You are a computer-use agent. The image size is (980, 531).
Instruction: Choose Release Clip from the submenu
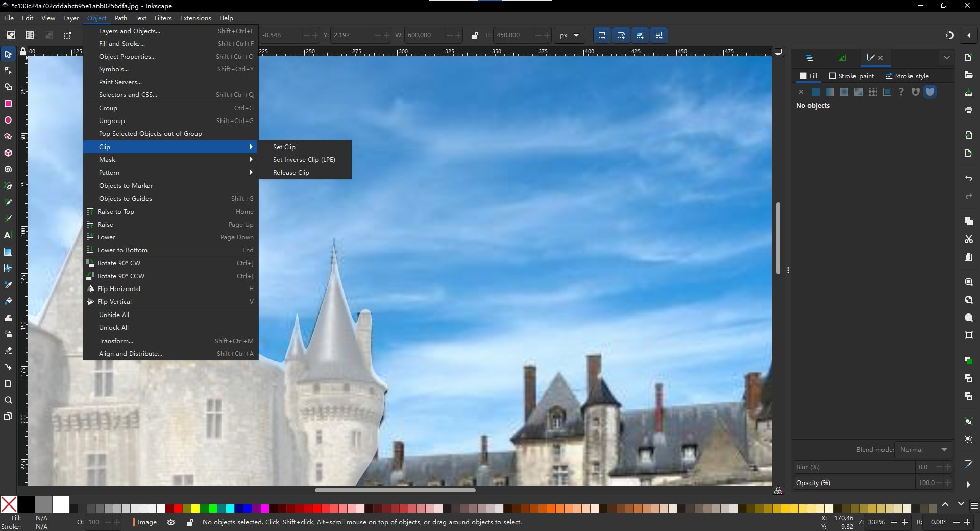pos(291,172)
